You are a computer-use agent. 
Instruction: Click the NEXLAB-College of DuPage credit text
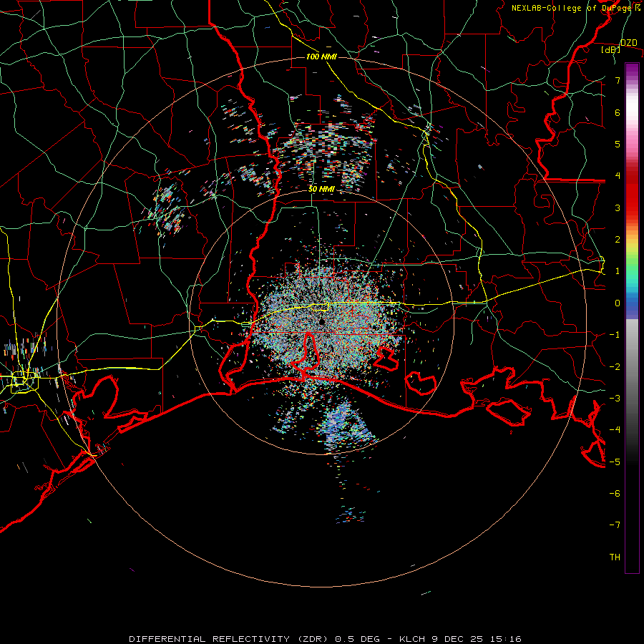point(575,8)
